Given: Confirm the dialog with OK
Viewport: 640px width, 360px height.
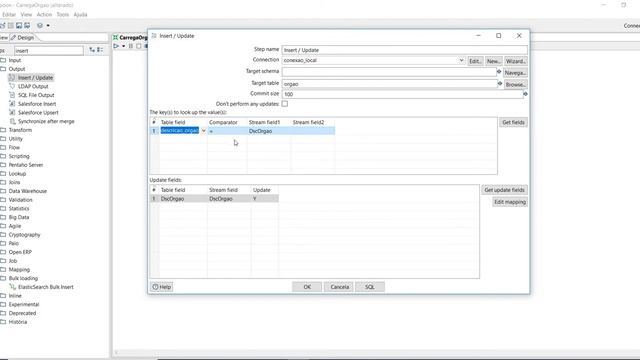Looking at the screenshot, I should pos(307,287).
